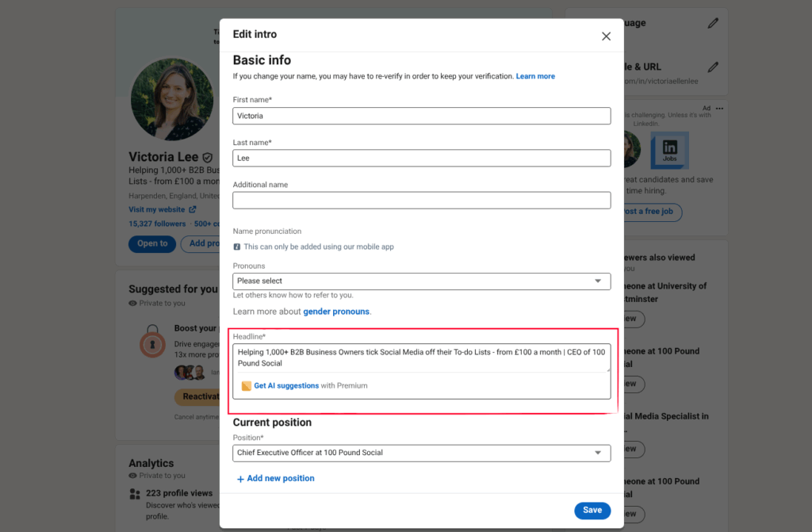Screen dimensions: 812x532
Task: Click Post a free job in the ad
Action: click(x=650, y=212)
